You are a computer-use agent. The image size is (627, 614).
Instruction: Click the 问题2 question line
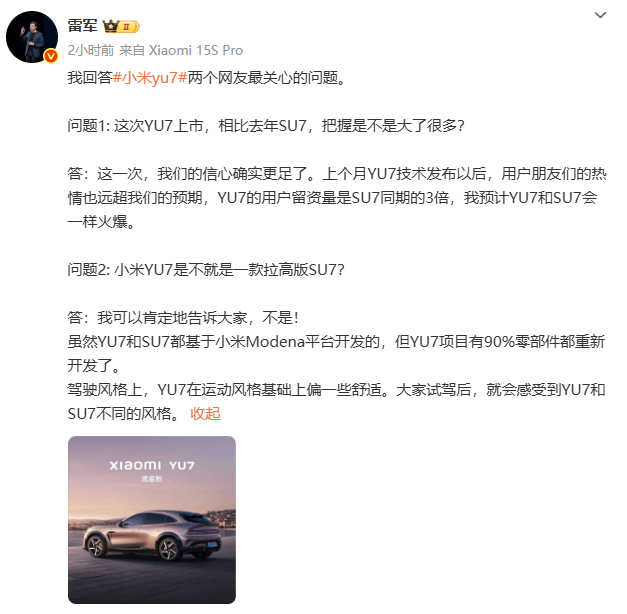[206, 270]
